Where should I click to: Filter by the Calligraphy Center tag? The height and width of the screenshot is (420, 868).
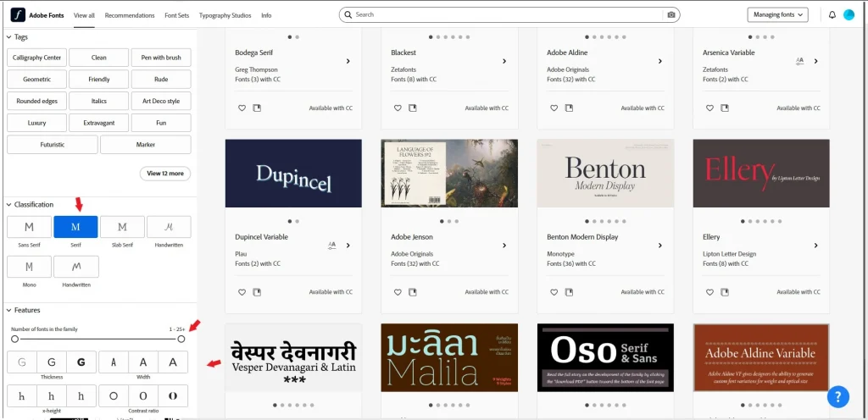(36, 58)
